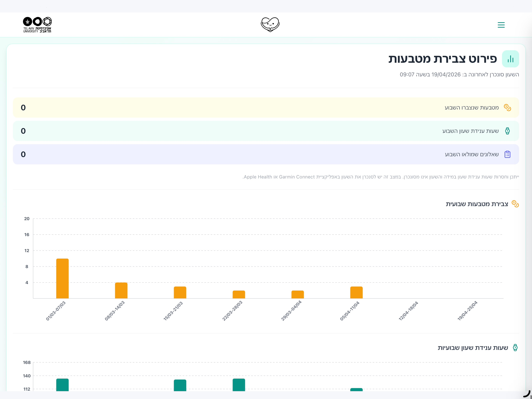
Task: Open the hamburger menu icon
Action: [501, 25]
